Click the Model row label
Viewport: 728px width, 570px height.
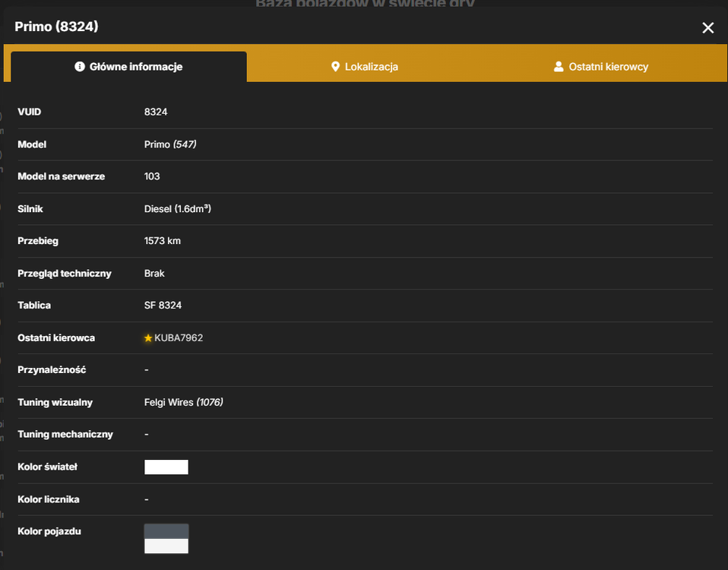[x=32, y=144]
